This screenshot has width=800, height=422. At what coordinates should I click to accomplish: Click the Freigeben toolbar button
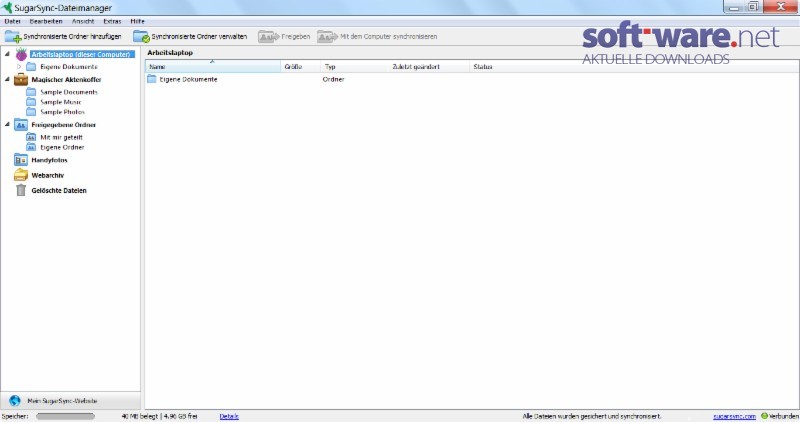coord(284,37)
